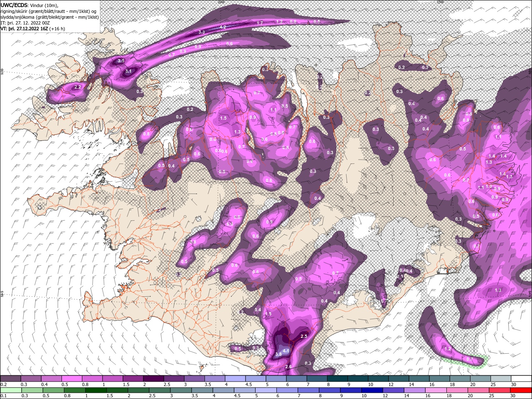Select the medium purple 3 swatch in upper legend
The width and height of the screenshot is (532, 399).
click(194, 379)
